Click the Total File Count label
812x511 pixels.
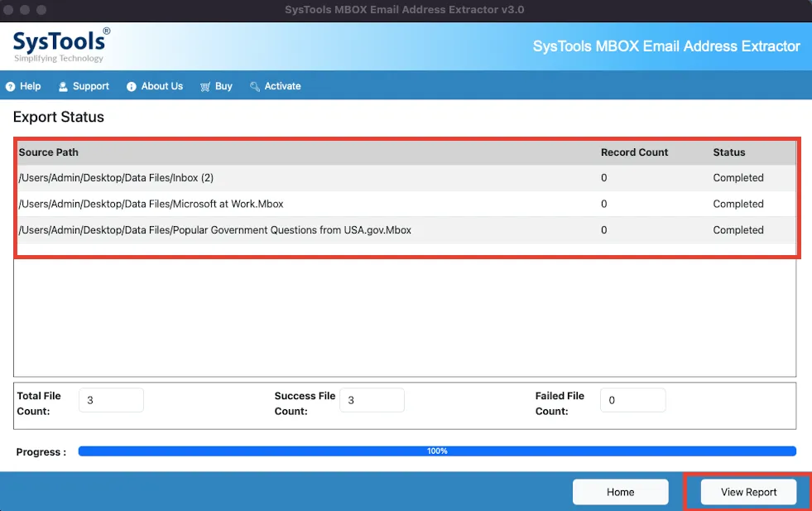[x=39, y=403]
